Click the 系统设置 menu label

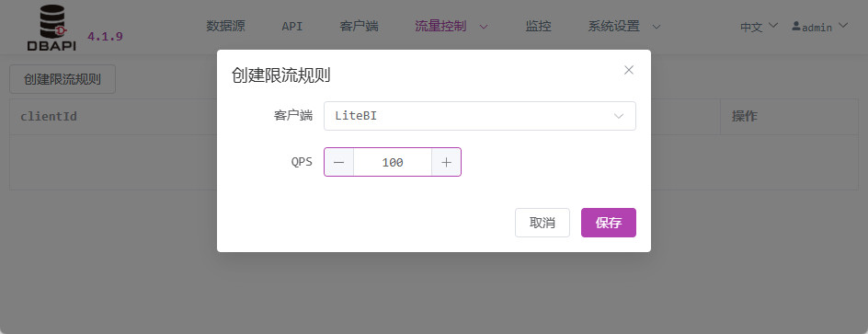coord(614,26)
